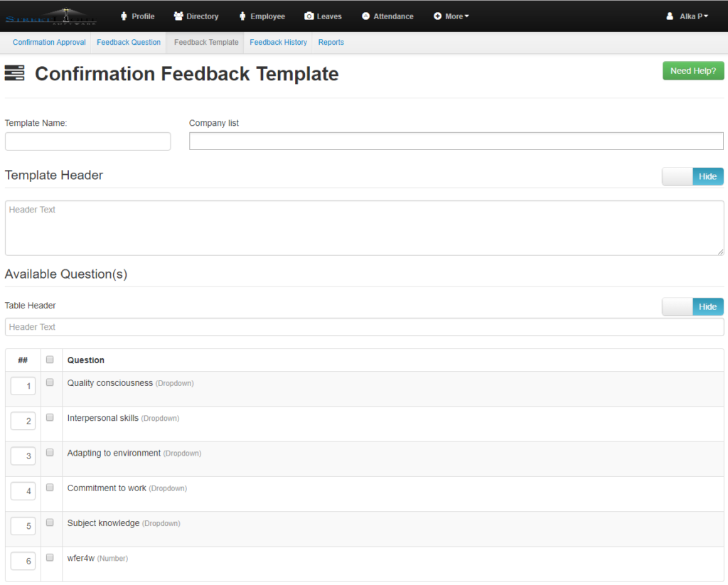Click the user icon beside Alka P
Image resolution: width=728 pixels, height=585 pixels.
click(669, 16)
